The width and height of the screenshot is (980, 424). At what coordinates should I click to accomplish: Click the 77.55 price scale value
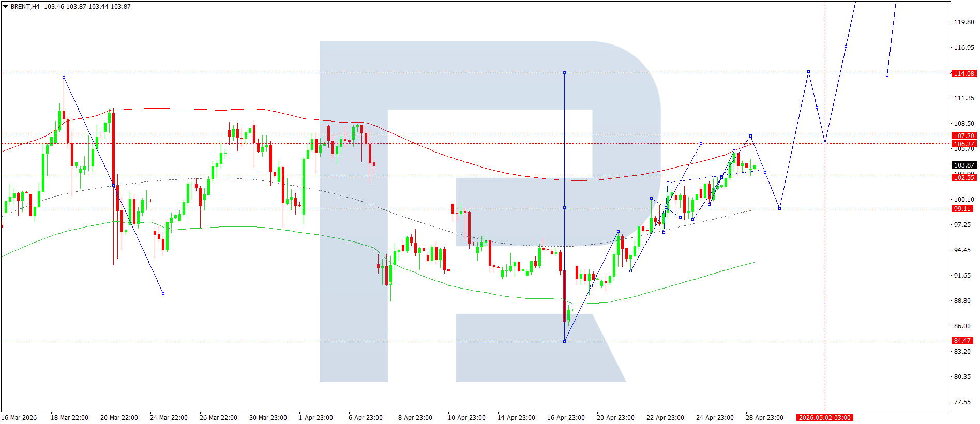(962, 402)
